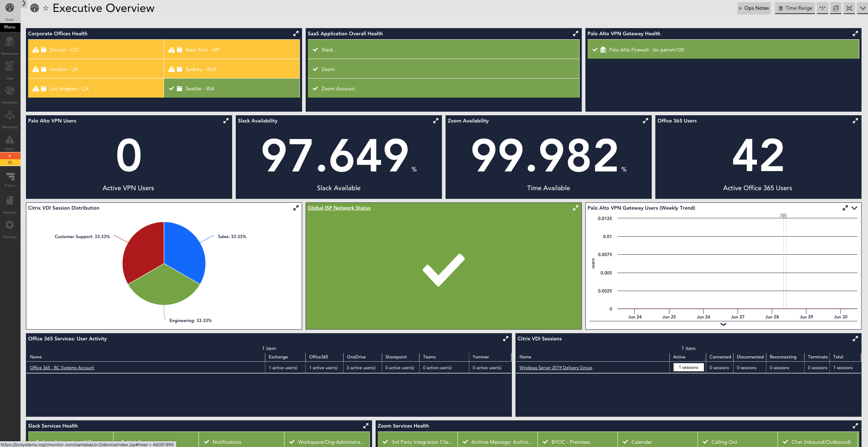
Task: Expand the SaaS Application Overall Health widget
Action: pyautogui.click(x=576, y=33)
